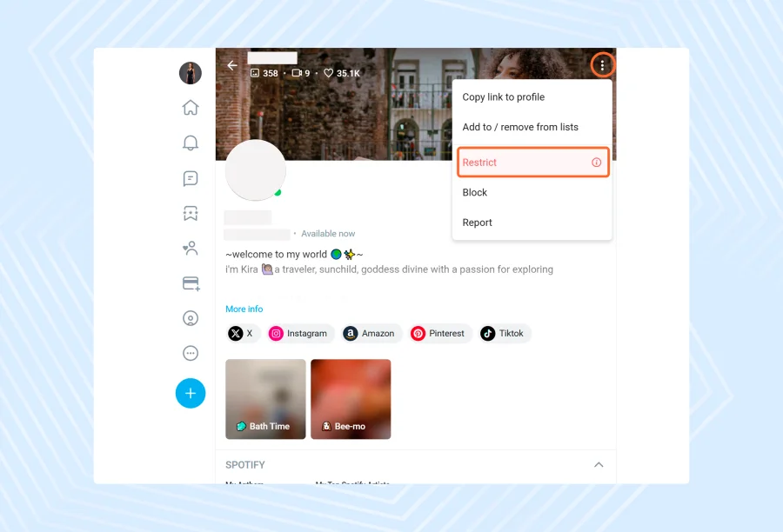Image resolution: width=783 pixels, height=532 pixels.
Task: Click the blue new post plus button
Action: point(191,393)
